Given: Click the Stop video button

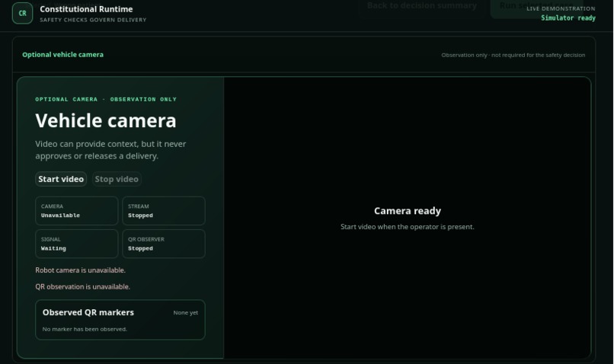Looking at the screenshot, I should tap(117, 179).
